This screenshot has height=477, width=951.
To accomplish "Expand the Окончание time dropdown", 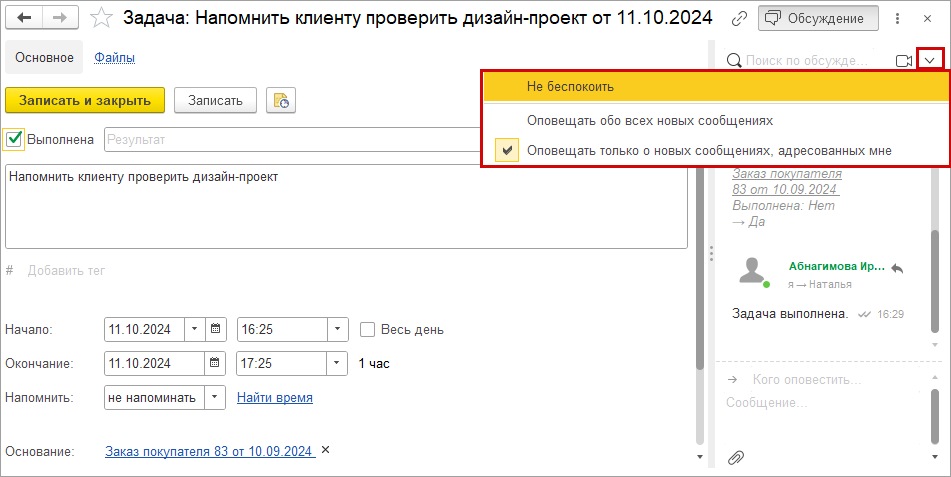I will coord(337,363).
